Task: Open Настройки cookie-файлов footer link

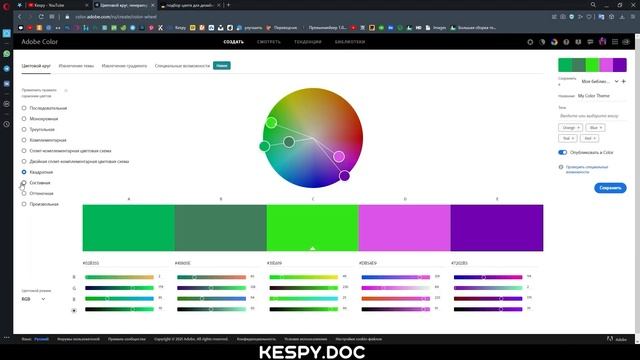Action: click(359, 339)
